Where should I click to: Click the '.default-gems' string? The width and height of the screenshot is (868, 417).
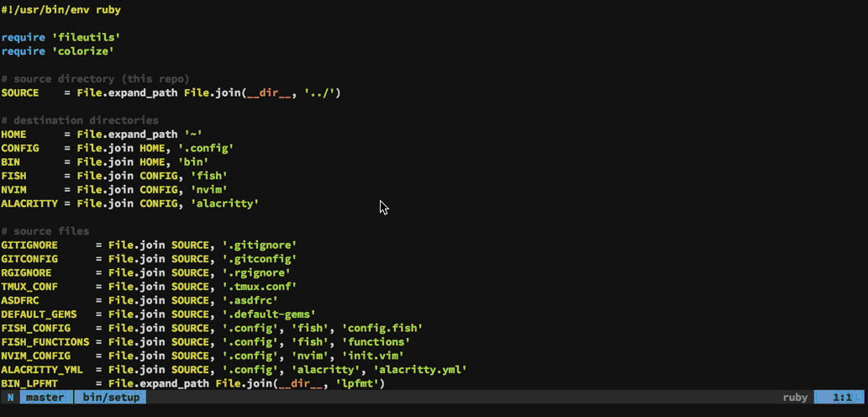click(x=269, y=314)
